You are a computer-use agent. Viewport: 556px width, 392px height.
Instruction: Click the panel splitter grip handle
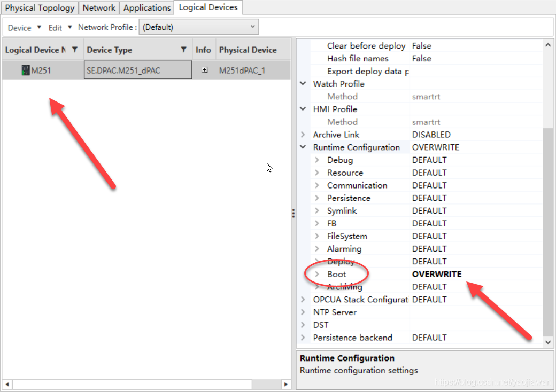coord(293,214)
